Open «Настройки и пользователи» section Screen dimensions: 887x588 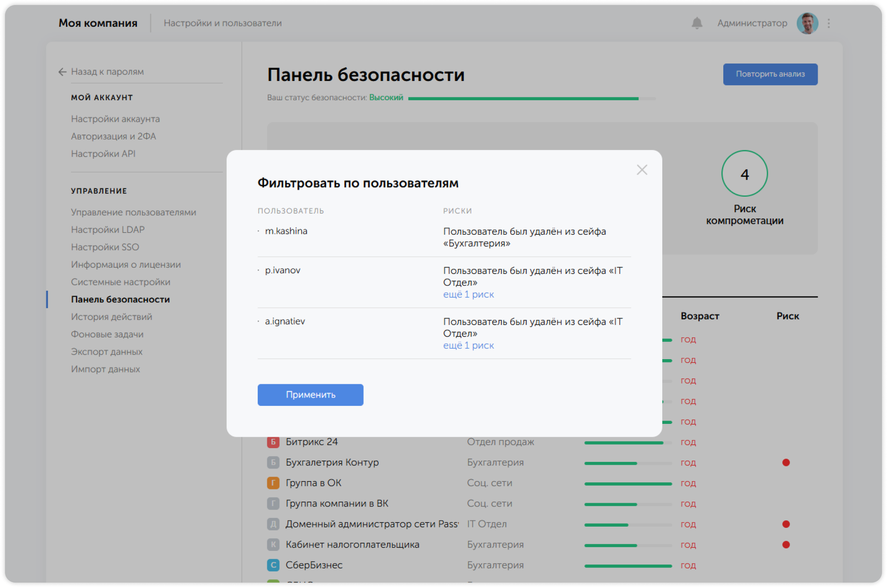click(223, 23)
